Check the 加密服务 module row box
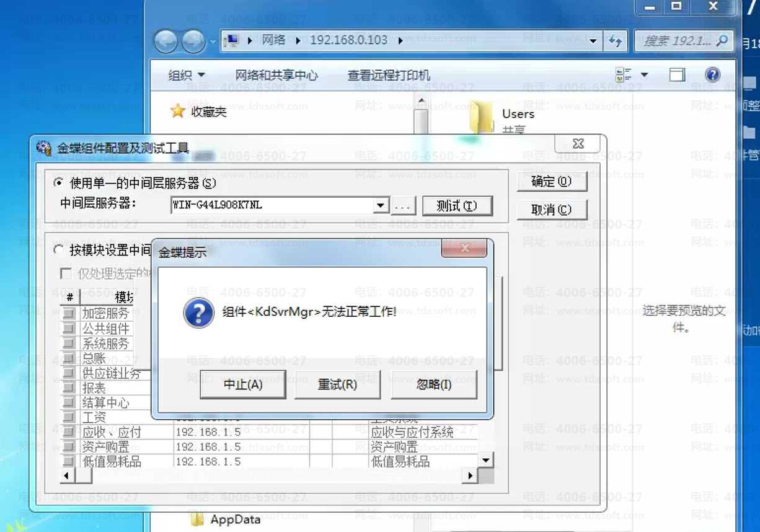The height and width of the screenshot is (532, 760). click(69, 314)
